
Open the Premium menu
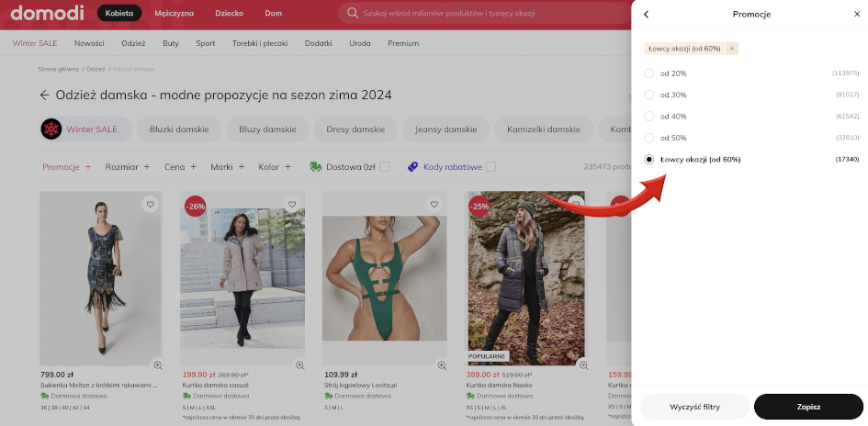click(403, 43)
